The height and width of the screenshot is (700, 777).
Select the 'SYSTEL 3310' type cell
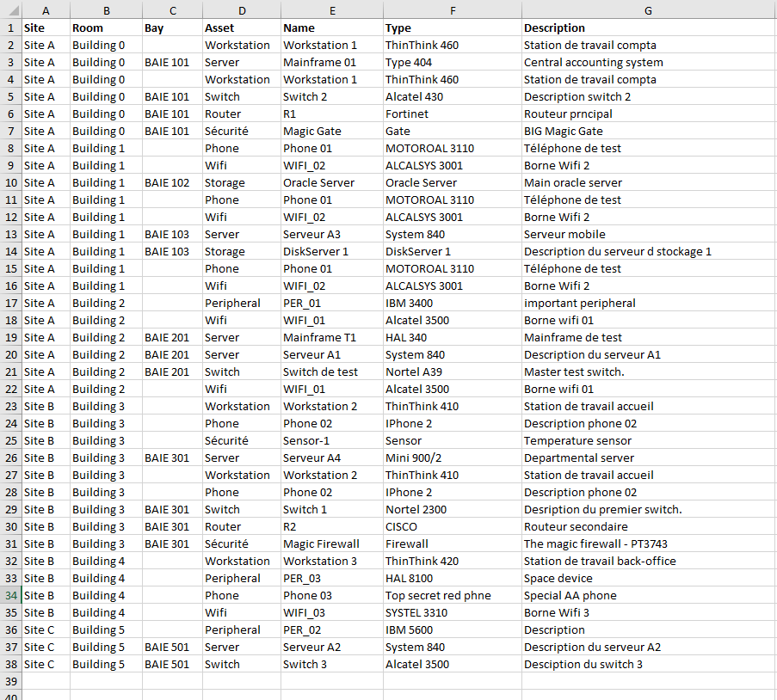pyautogui.click(x=417, y=612)
